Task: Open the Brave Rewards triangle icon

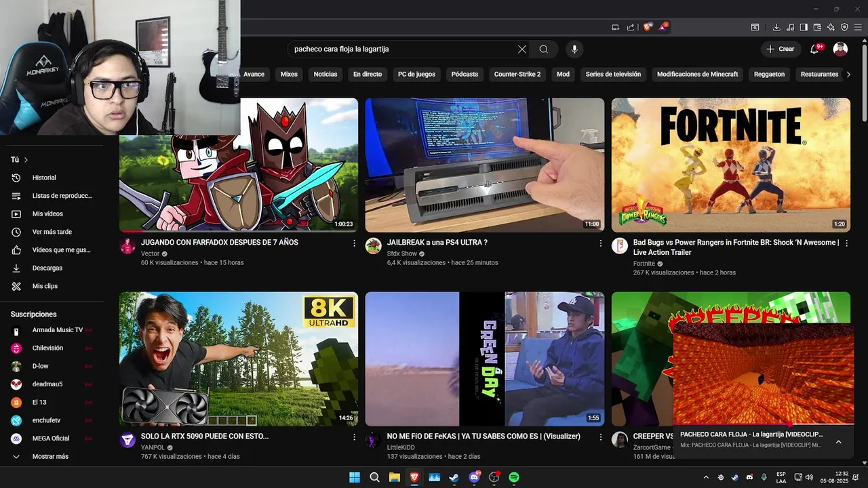Action: pyautogui.click(x=663, y=27)
